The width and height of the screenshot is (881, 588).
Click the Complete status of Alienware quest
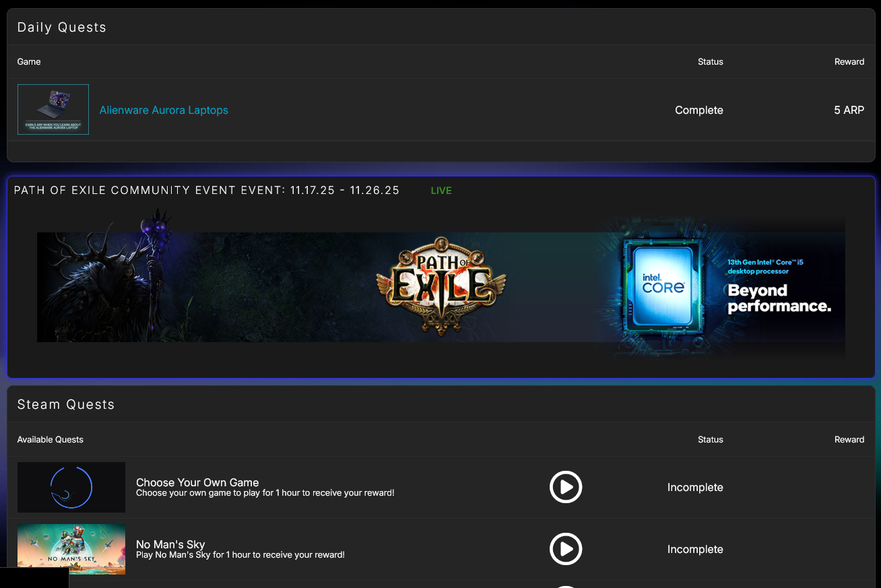click(x=699, y=110)
